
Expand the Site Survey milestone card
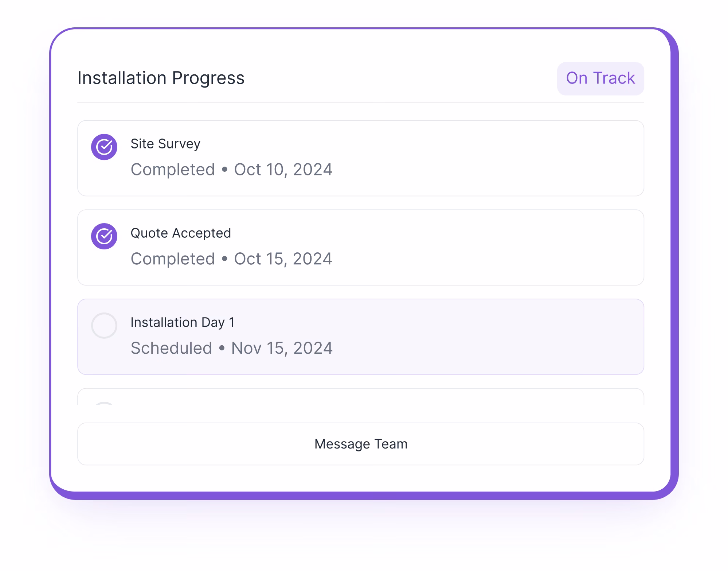click(x=361, y=158)
